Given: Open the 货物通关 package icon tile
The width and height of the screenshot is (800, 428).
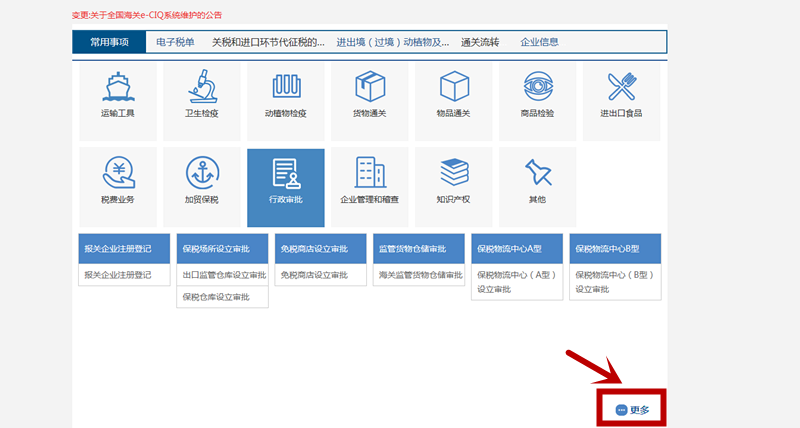Looking at the screenshot, I should pos(369,102).
